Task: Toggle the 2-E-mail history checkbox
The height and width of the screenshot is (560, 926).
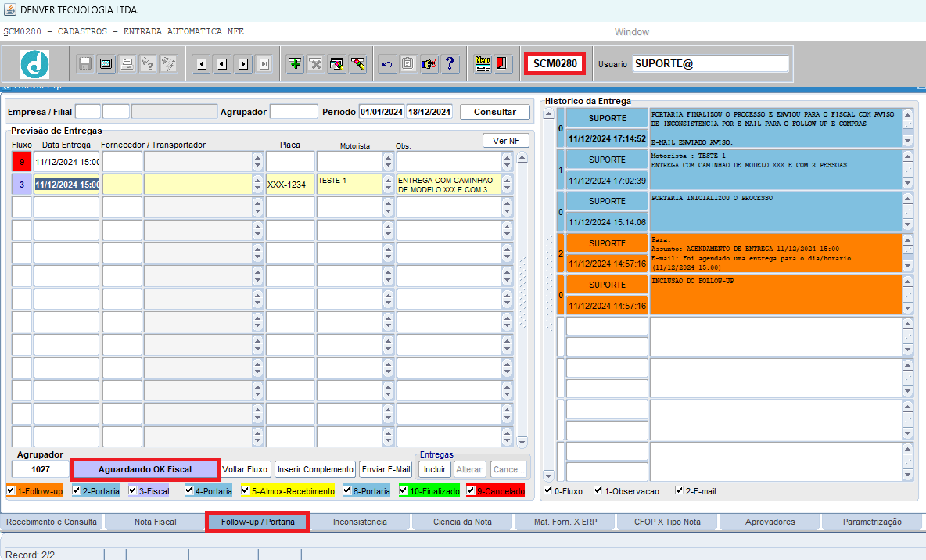Action: point(679,490)
